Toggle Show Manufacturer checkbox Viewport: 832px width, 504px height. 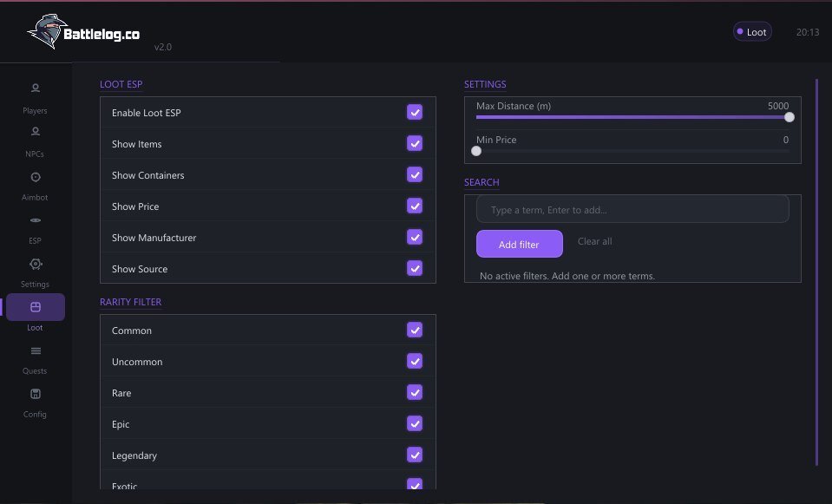click(x=415, y=237)
